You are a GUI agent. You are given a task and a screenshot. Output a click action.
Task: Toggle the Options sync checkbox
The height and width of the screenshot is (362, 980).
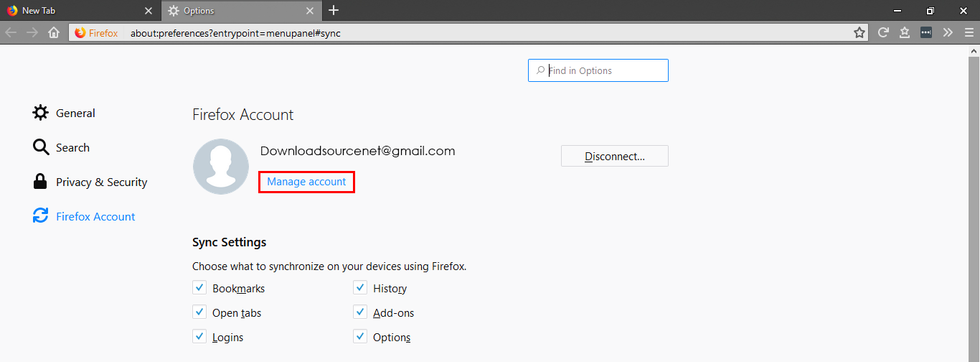point(359,337)
